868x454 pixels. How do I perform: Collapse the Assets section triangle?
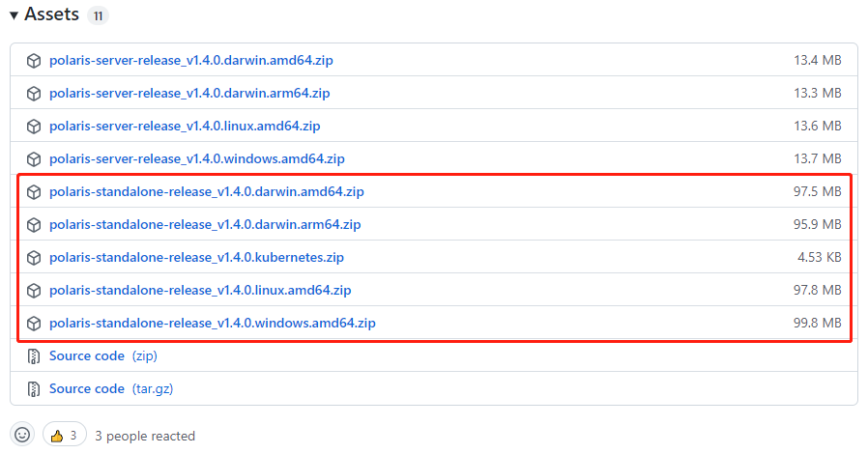point(14,15)
